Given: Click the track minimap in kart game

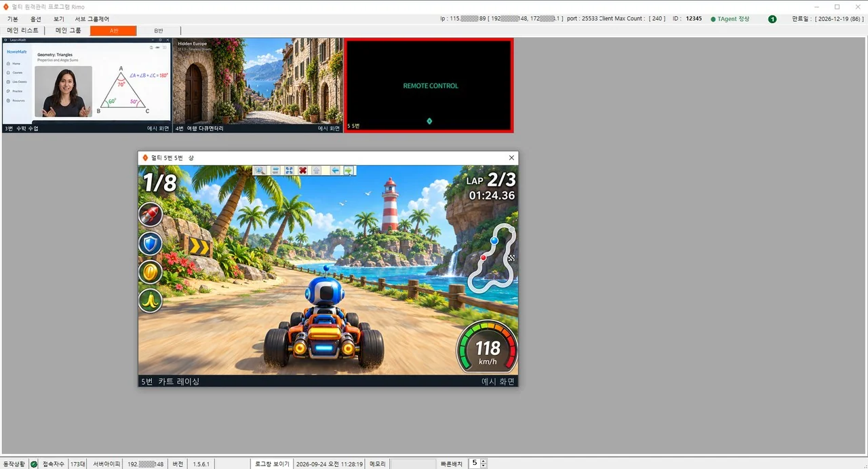Looking at the screenshot, I should (492, 259).
